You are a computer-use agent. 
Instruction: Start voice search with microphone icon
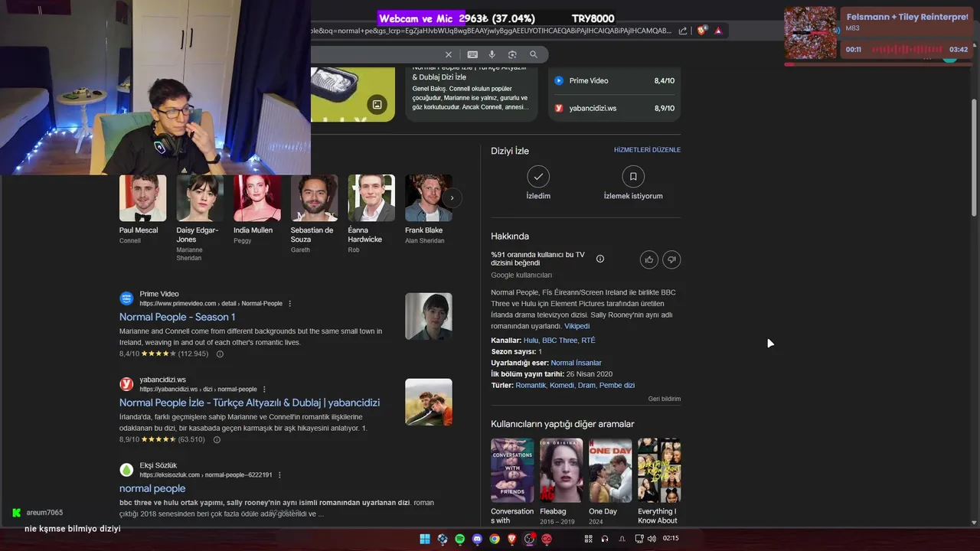pyautogui.click(x=492, y=54)
